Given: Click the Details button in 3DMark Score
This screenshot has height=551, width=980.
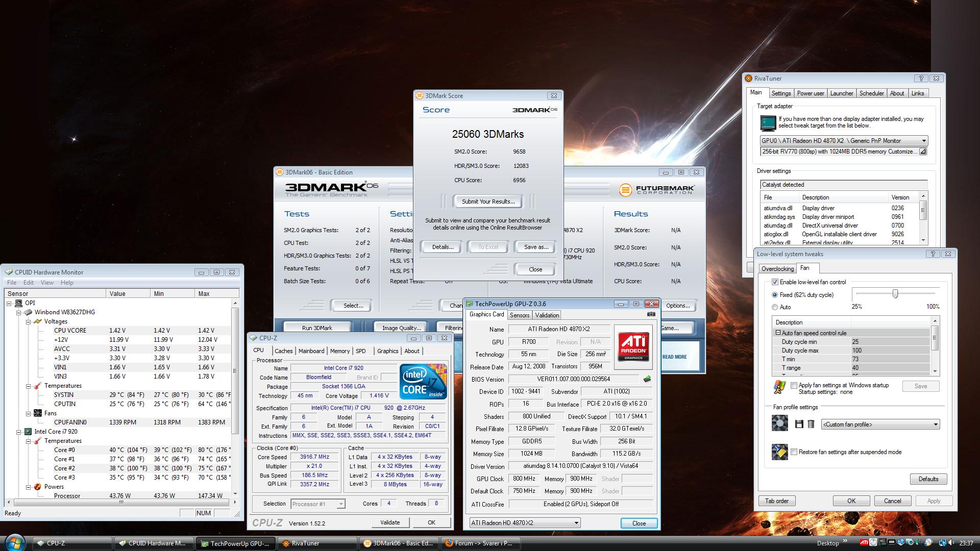Looking at the screenshot, I should pos(443,247).
